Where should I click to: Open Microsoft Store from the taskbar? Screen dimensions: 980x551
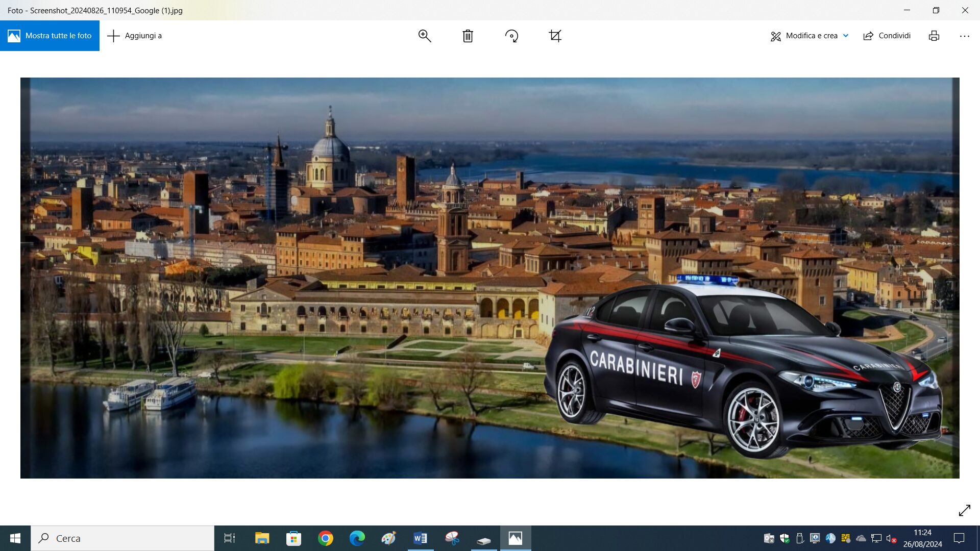coord(293,538)
